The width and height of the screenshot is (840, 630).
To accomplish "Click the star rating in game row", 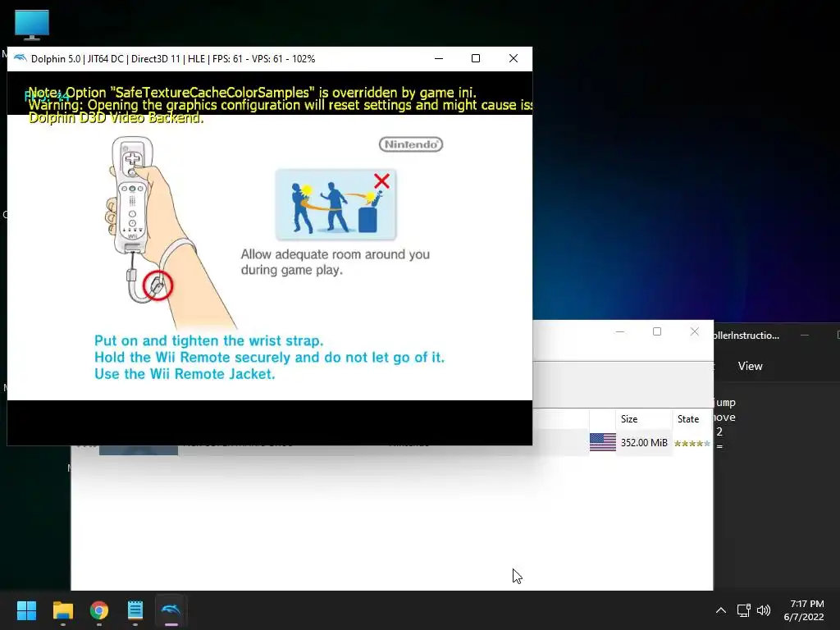I will pos(692,443).
